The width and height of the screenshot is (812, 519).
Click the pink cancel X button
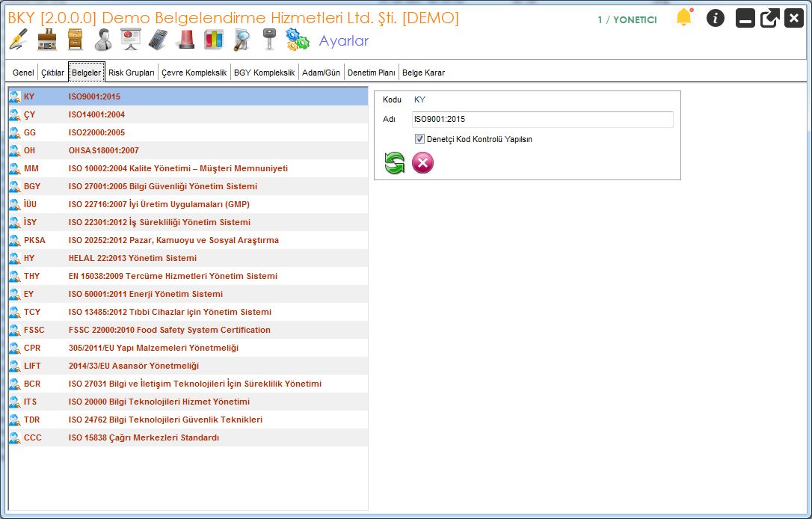[422, 162]
